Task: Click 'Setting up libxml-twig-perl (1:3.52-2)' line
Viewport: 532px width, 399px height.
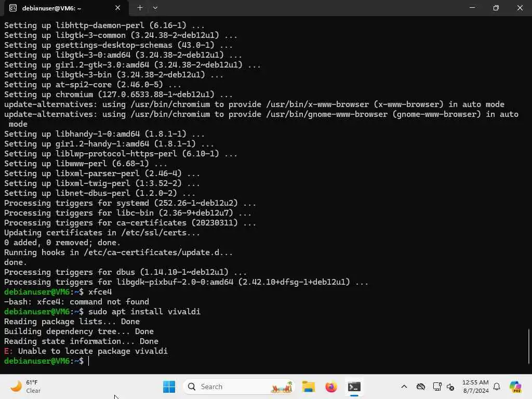Action: click(x=102, y=183)
